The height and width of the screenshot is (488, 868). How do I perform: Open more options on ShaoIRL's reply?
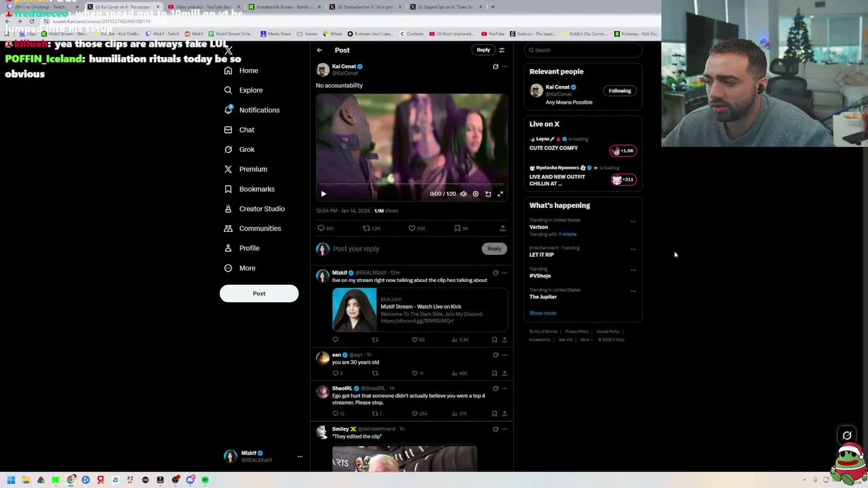click(504, 388)
